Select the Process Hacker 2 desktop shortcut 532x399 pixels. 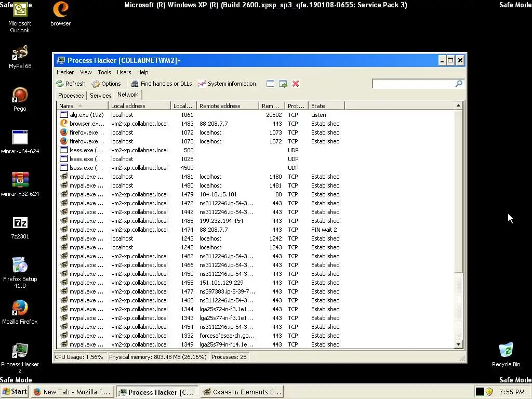pos(20,358)
